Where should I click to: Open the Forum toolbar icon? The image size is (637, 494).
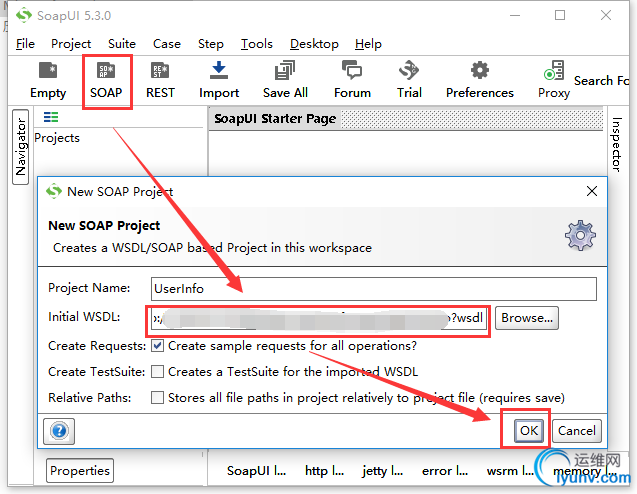point(352,80)
